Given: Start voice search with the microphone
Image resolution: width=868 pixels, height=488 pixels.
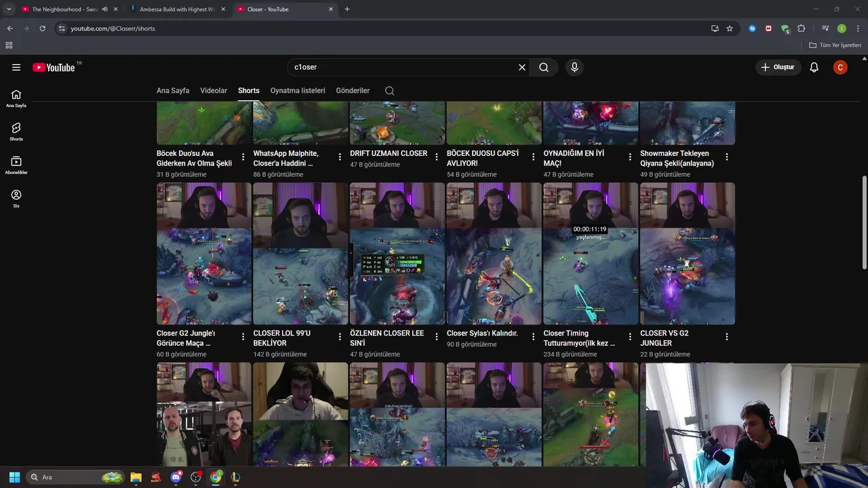Looking at the screenshot, I should coord(574,67).
